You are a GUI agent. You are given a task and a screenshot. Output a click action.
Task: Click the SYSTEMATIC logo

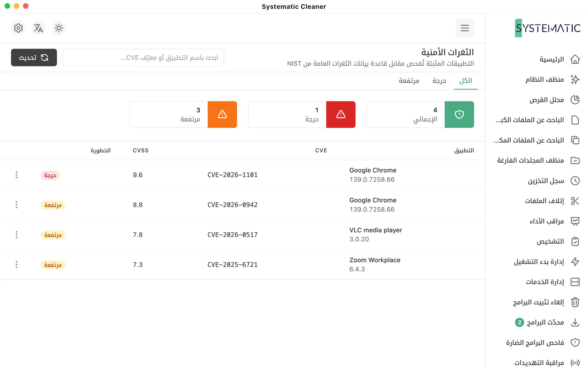[x=548, y=28]
